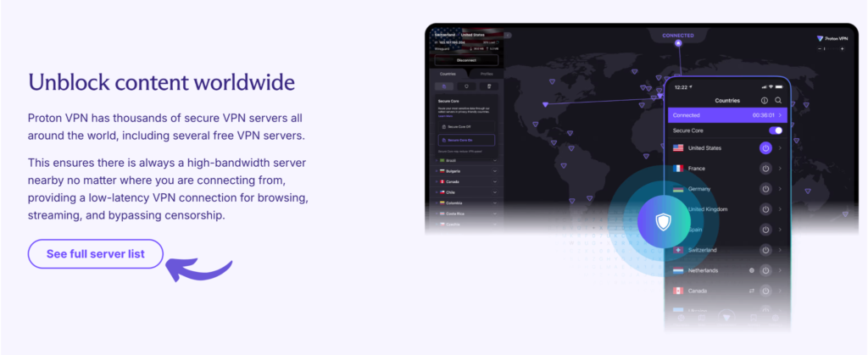Select the third filter icon under the Profiles tab
This screenshot has height=355, width=868.
489,86
